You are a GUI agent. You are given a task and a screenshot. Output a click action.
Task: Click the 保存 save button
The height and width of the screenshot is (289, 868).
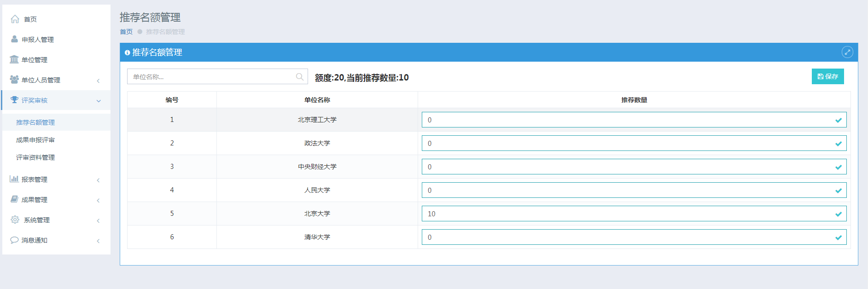(827, 76)
